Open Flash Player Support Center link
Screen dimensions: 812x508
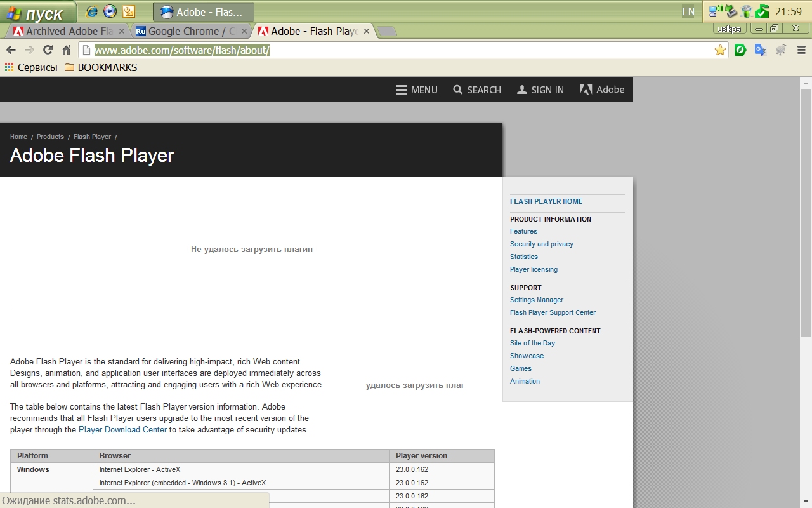coord(553,312)
